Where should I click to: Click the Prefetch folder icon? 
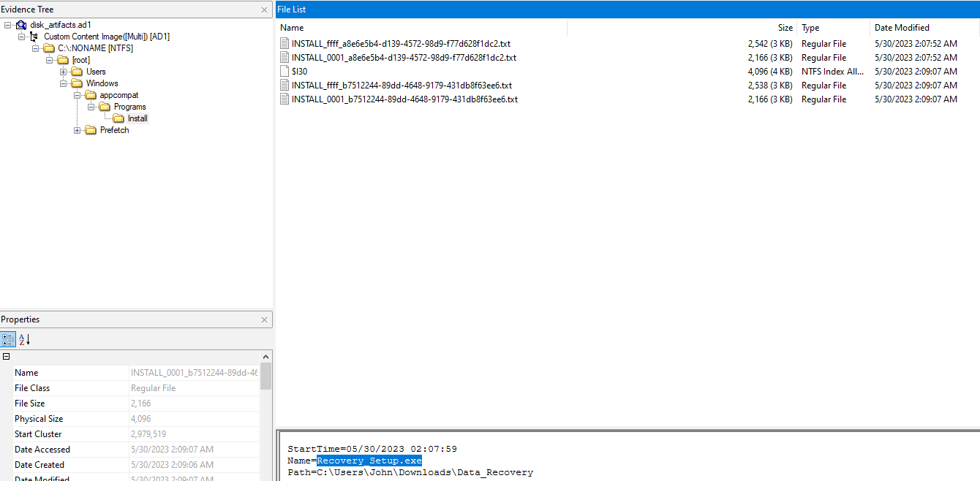[x=91, y=130]
